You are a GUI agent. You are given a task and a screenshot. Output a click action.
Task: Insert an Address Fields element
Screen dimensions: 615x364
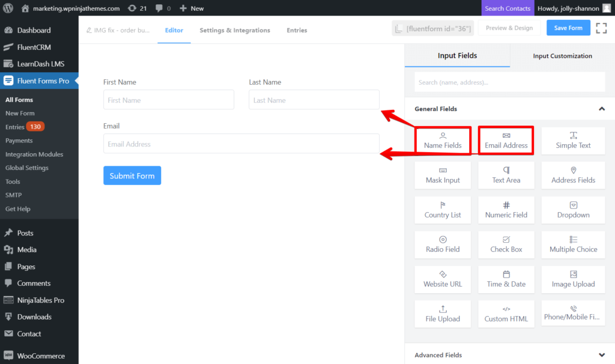click(x=573, y=175)
